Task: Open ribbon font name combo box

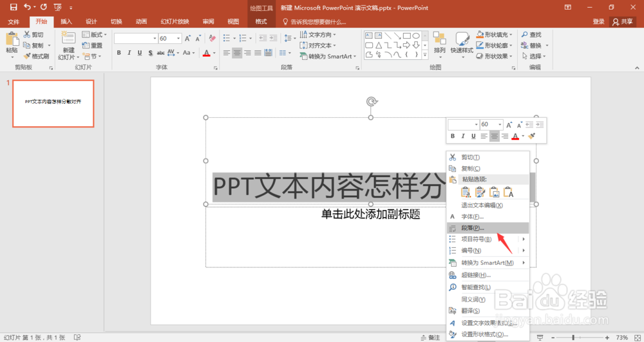Action: (x=136, y=38)
